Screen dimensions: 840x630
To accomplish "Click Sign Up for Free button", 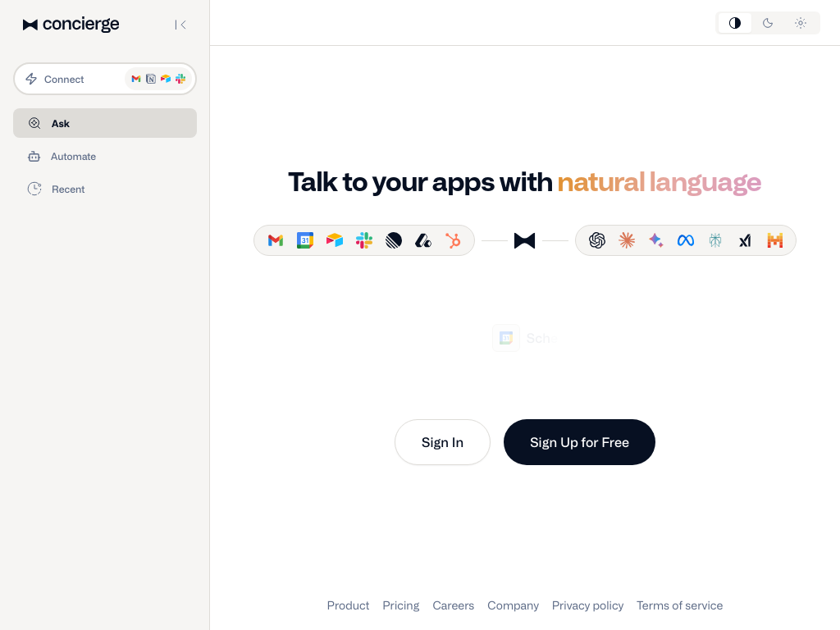I will pos(579,442).
